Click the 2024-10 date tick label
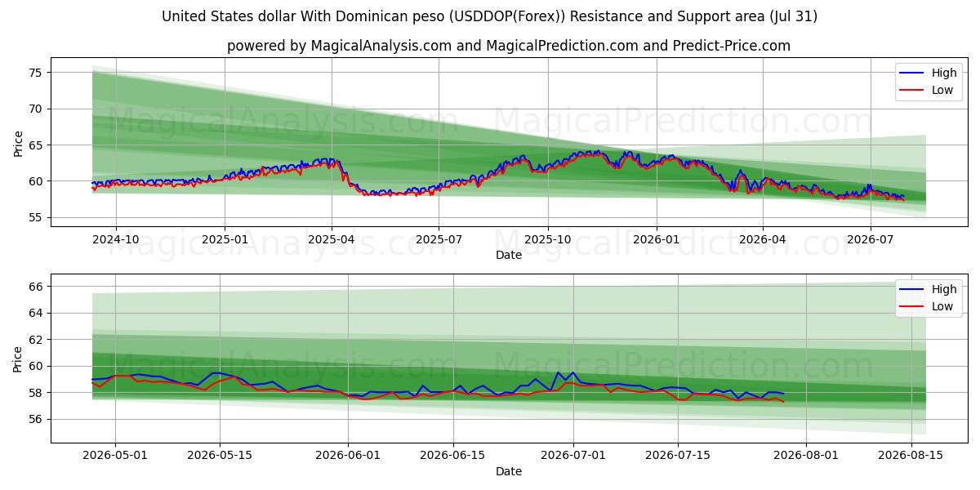This screenshot has width=980, height=490. (115, 239)
